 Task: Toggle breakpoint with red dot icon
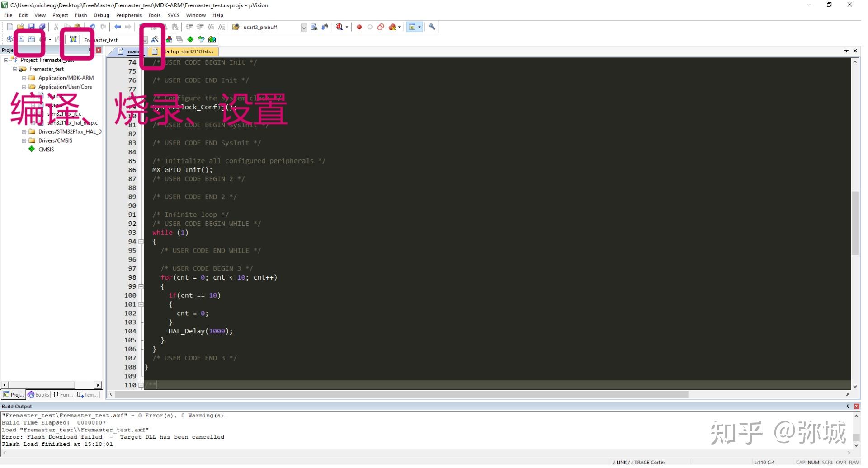coord(359,27)
